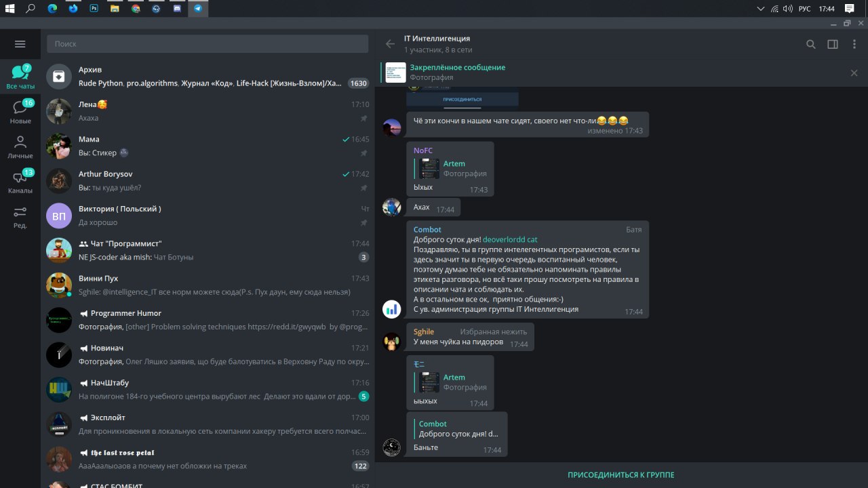Open the НачШтабу channel
This screenshot has height=488, width=868.
coord(208,390)
